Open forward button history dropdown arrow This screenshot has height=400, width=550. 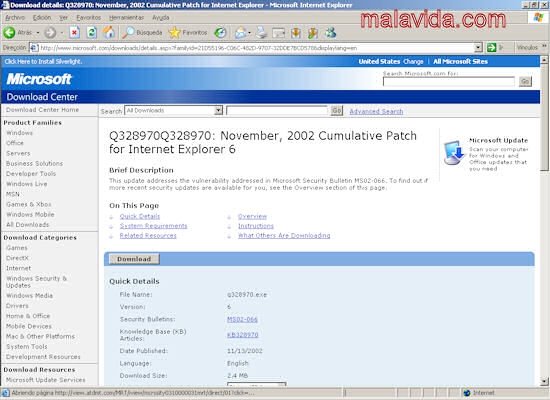coord(62,33)
